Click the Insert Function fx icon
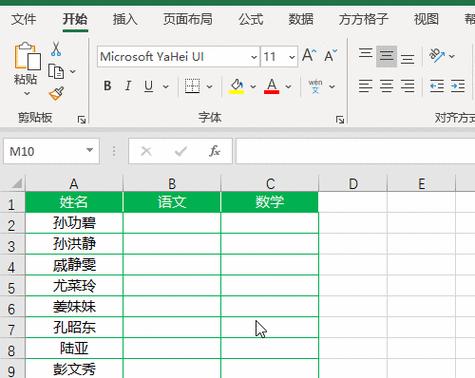The image size is (475, 378). pos(214,151)
